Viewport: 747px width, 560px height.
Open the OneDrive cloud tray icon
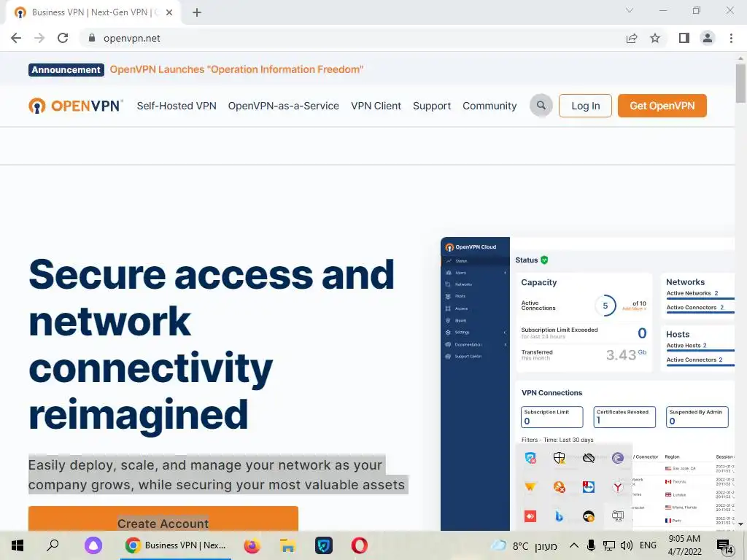tap(589, 458)
